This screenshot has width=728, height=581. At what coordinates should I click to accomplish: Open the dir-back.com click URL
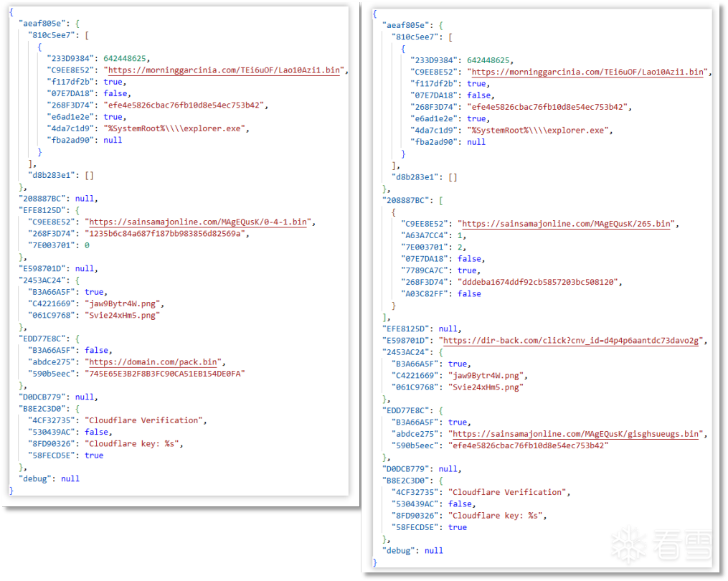pyautogui.click(x=571, y=341)
